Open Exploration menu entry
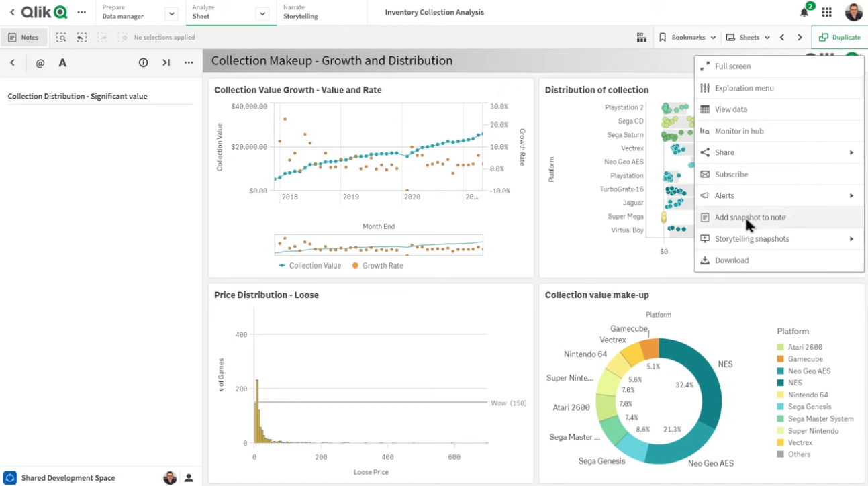 click(x=779, y=88)
